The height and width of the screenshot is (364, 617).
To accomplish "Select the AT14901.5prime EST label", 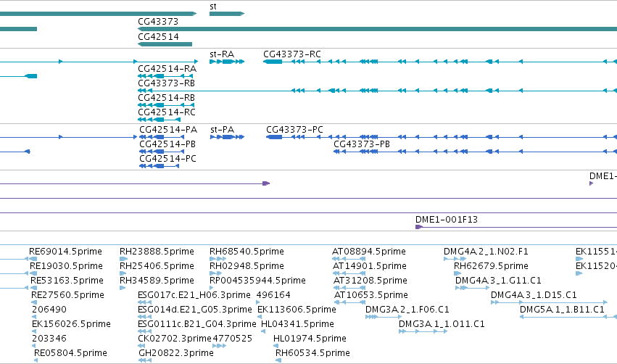I will pos(370,266).
